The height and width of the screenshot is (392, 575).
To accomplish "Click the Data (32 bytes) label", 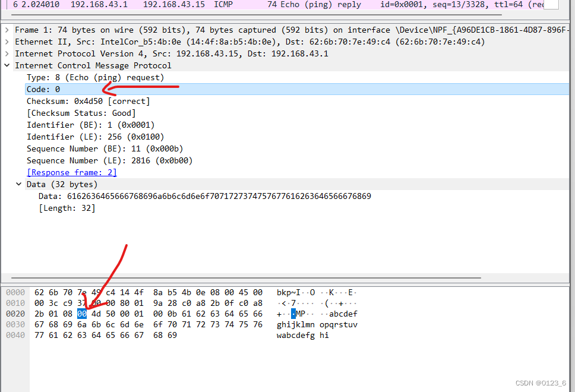I will coord(62,185).
